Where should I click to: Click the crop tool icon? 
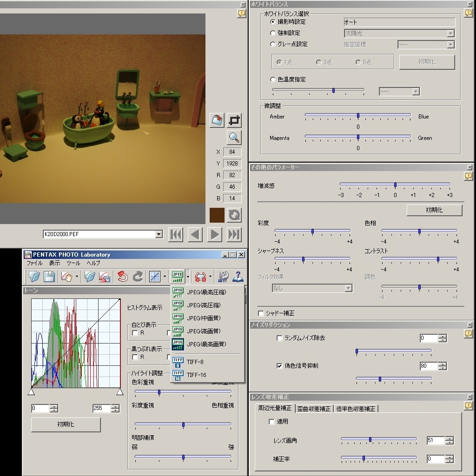click(235, 120)
